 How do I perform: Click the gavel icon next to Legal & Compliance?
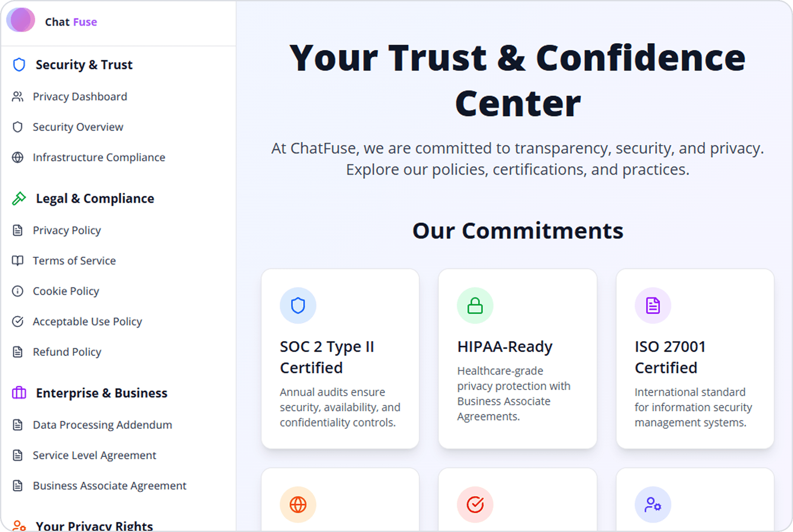18,198
